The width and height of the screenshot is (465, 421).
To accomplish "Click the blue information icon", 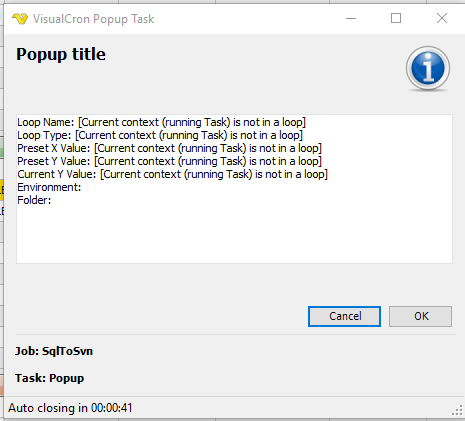I will [x=428, y=68].
